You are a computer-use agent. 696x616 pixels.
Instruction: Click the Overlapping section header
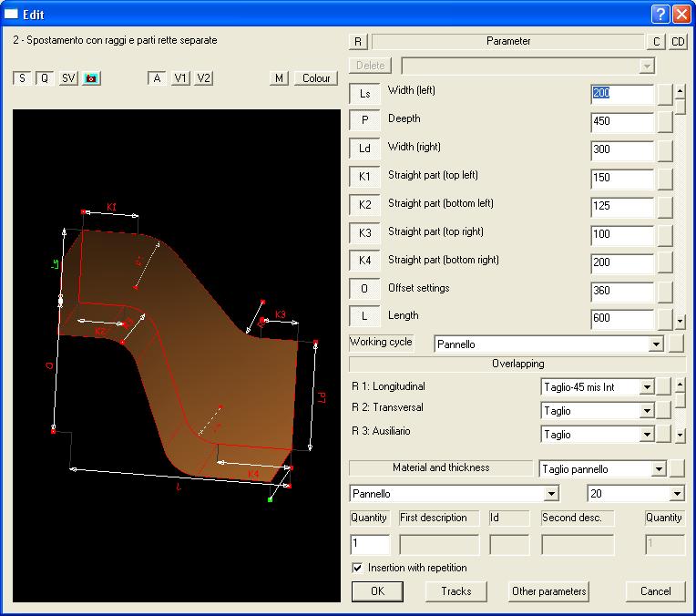click(x=517, y=364)
